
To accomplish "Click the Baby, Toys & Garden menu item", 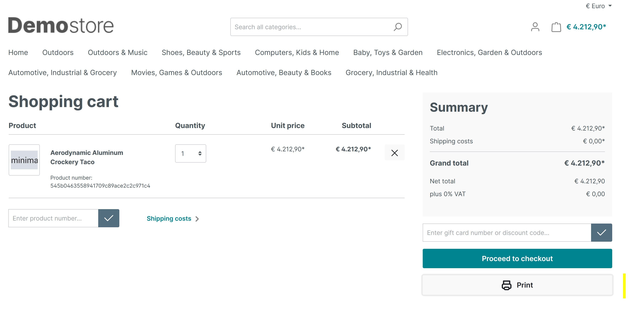I will pos(387,52).
